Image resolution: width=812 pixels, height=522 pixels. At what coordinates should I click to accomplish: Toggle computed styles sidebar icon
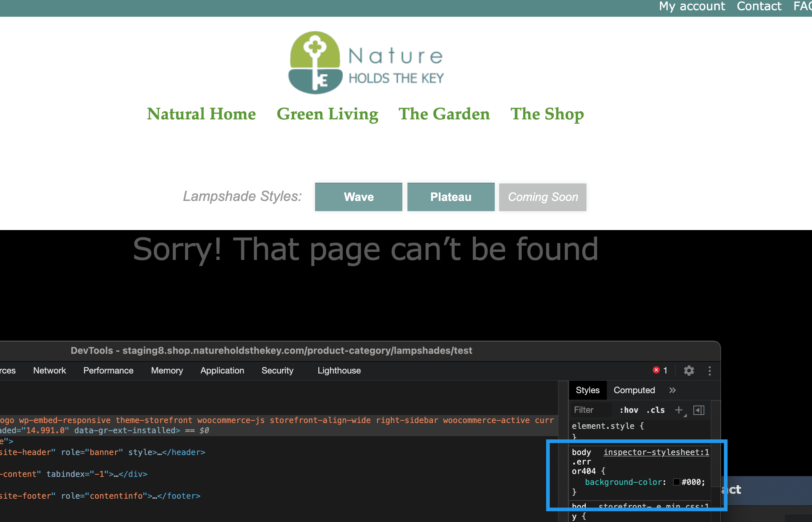pyautogui.click(x=699, y=410)
